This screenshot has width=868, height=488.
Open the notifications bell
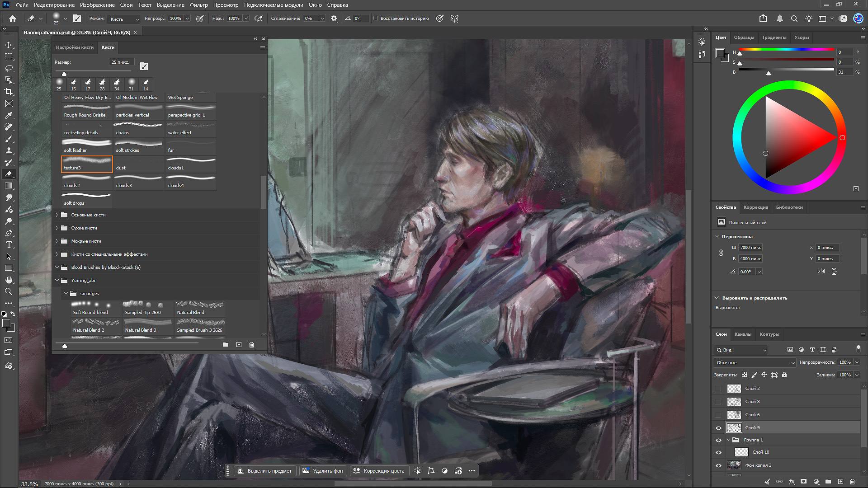[x=780, y=19]
